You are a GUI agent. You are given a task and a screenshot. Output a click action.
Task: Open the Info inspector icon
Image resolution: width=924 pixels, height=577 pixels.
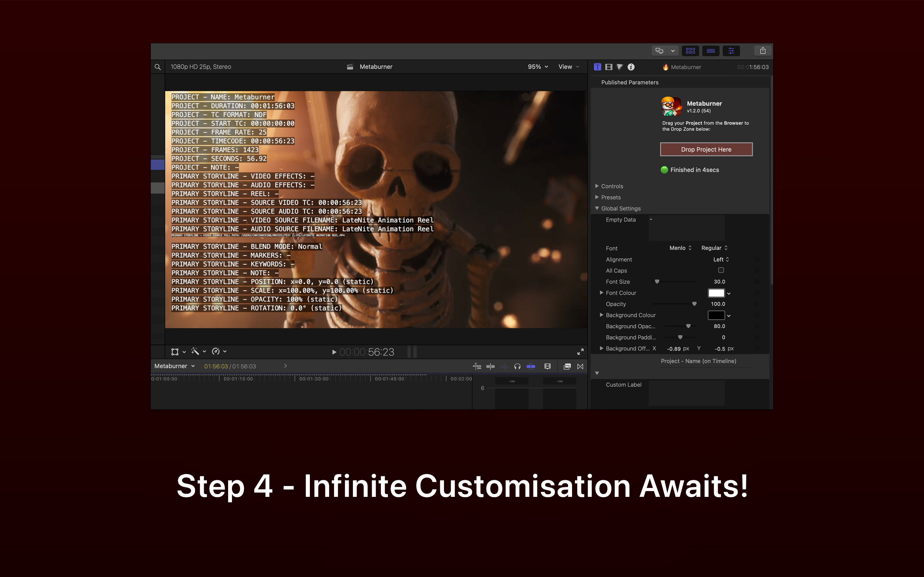click(x=631, y=67)
